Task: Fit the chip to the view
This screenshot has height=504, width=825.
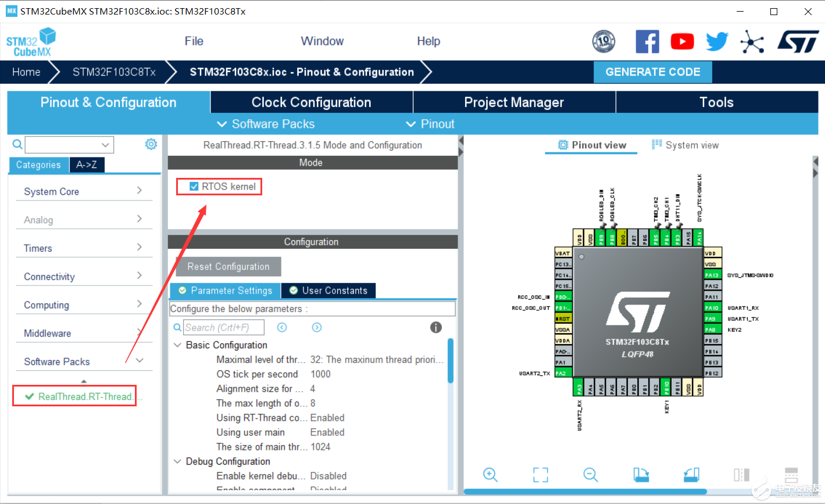Action: (x=541, y=475)
